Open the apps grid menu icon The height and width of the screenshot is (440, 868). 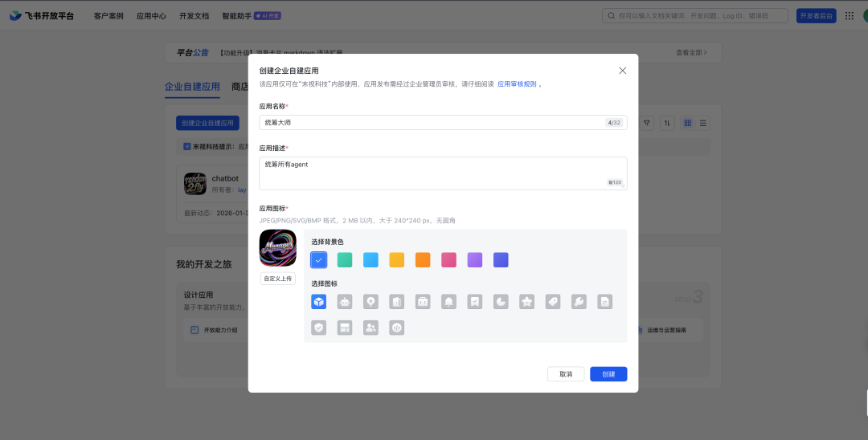(850, 16)
